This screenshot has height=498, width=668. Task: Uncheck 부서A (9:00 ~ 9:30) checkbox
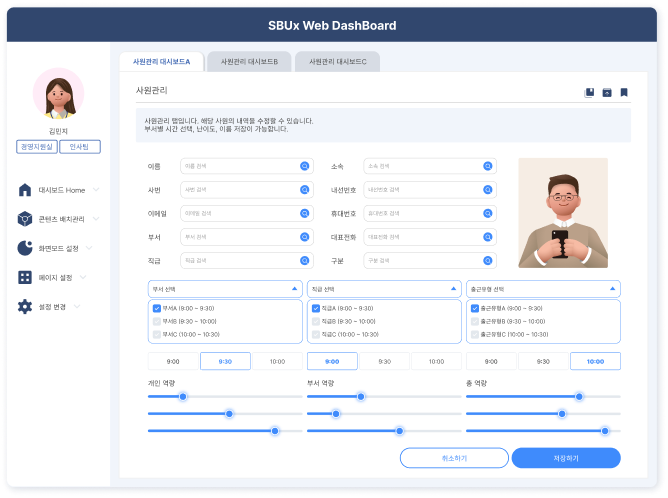tap(157, 308)
